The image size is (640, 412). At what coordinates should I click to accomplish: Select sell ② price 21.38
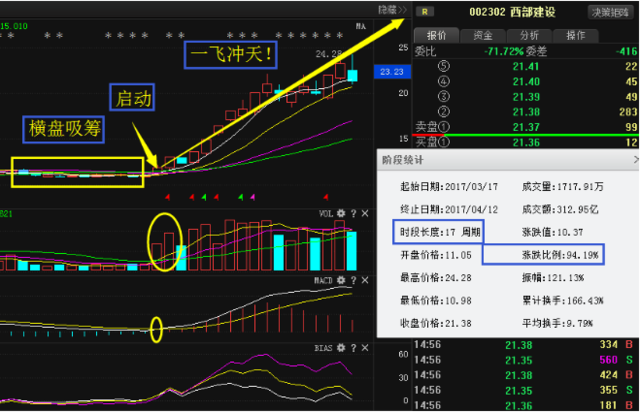(526, 112)
